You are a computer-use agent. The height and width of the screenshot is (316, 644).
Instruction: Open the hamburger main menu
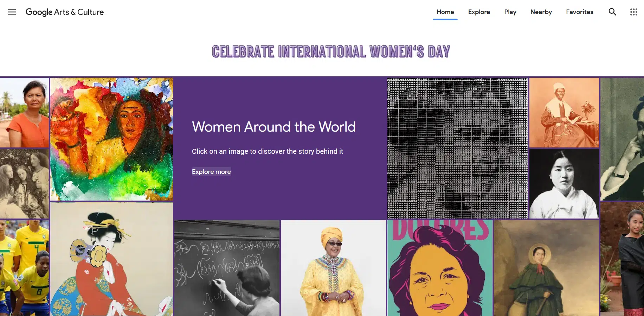[12, 12]
